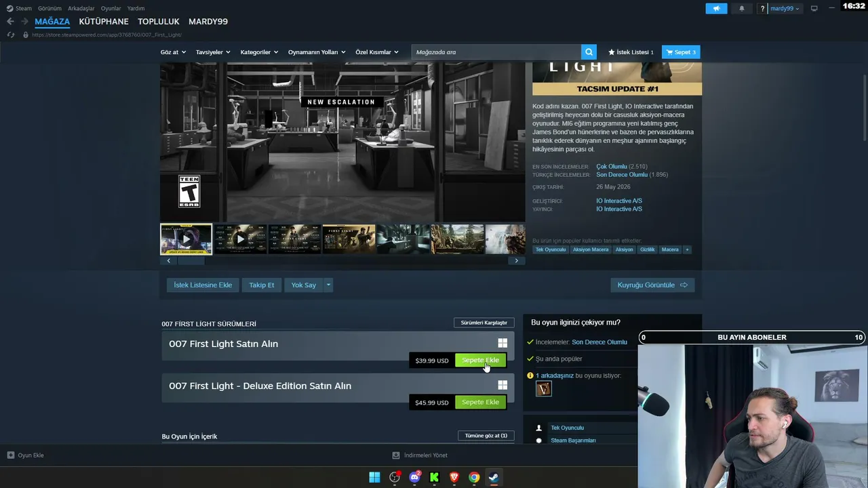Viewport: 868px width, 488px height.
Task: Expand the Göz at dropdown
Action: (173, 52)
